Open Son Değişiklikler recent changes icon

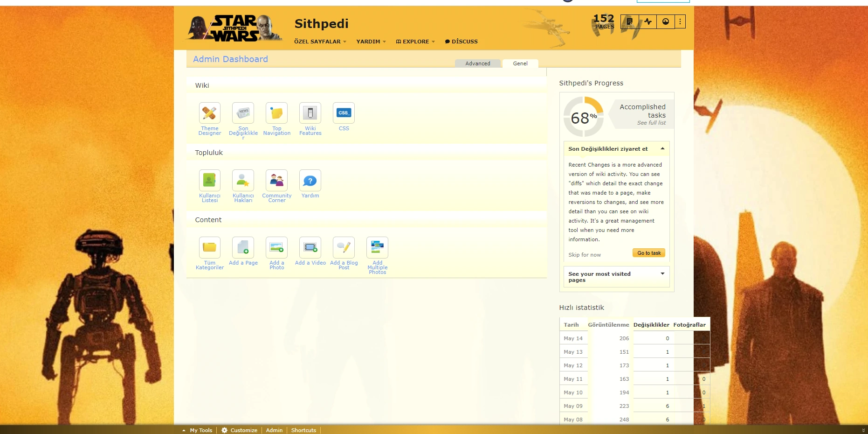243,113
